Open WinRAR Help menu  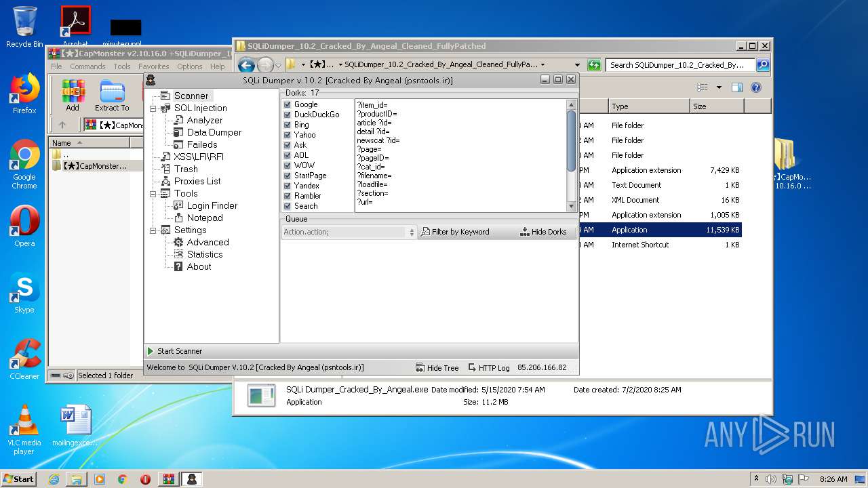coord(217,66)
